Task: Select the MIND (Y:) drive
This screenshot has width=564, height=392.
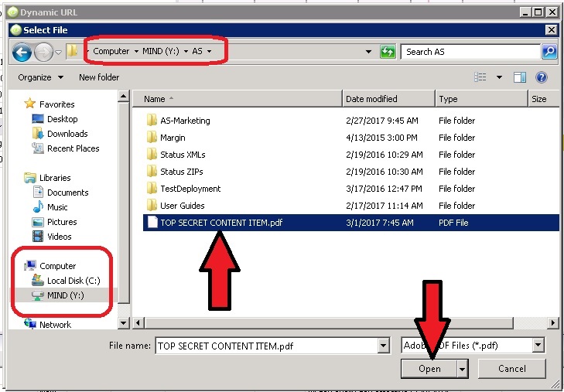Action: click(58, 295)
